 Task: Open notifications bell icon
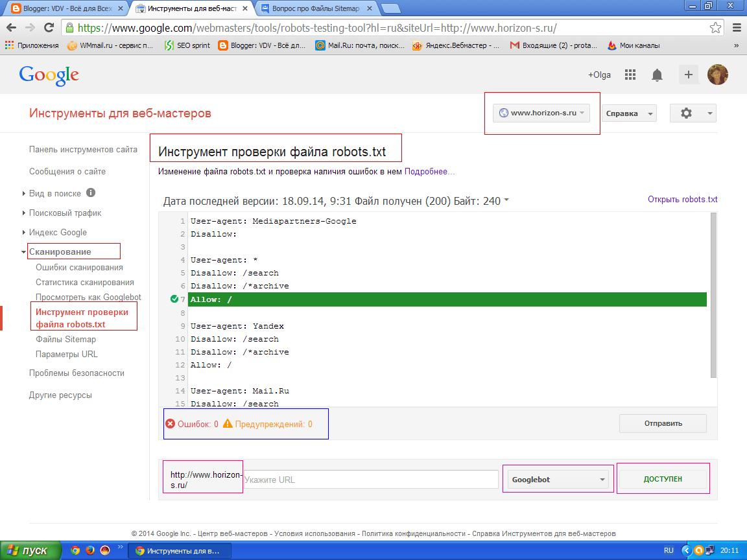pos(657,75)
